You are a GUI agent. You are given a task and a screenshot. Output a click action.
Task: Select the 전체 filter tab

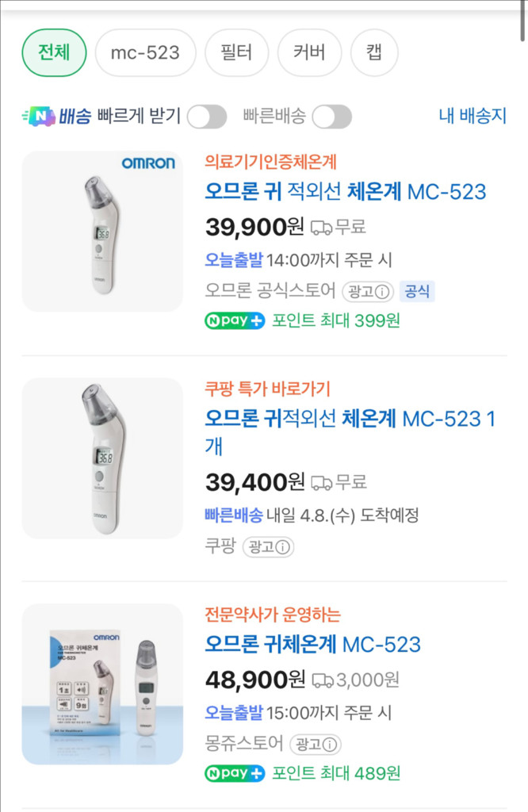[x=53, y=53]
